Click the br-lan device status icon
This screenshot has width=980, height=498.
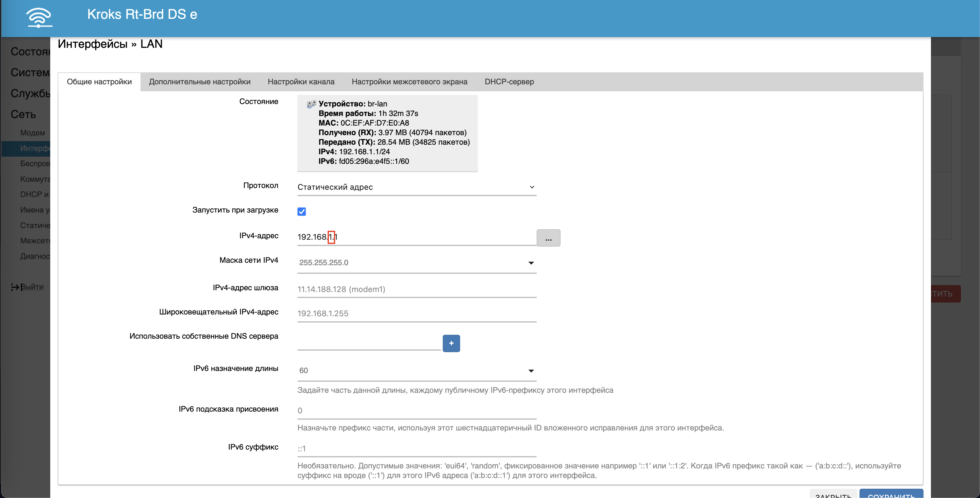[311, 104]
